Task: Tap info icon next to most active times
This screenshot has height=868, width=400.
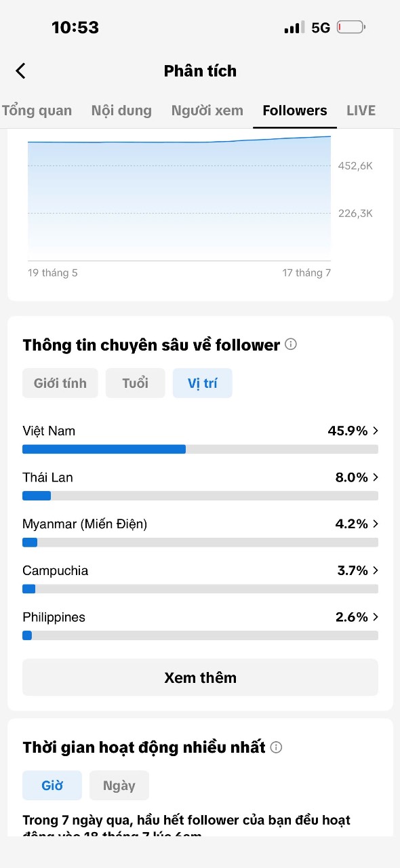Action: click(x=276, y=747)
